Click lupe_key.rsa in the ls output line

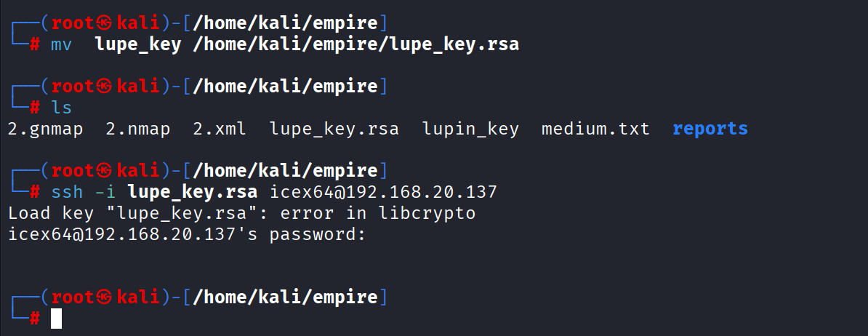[x=334, y=129]
